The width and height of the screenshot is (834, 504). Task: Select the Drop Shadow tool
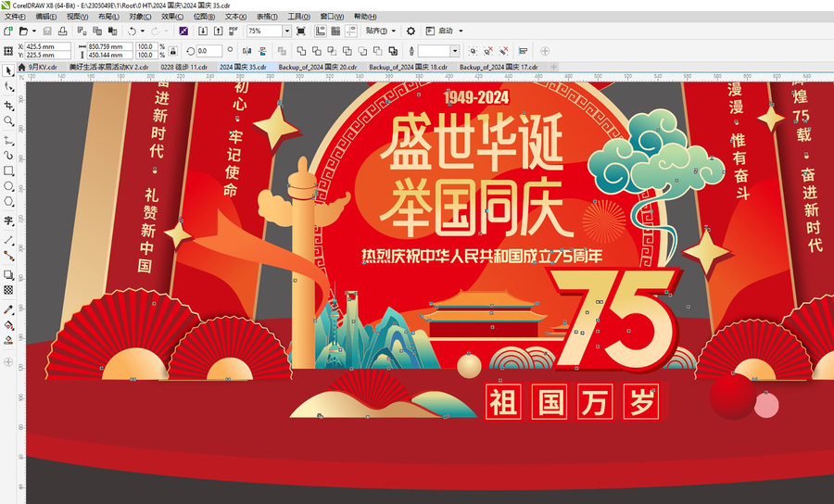click(8, 275)
